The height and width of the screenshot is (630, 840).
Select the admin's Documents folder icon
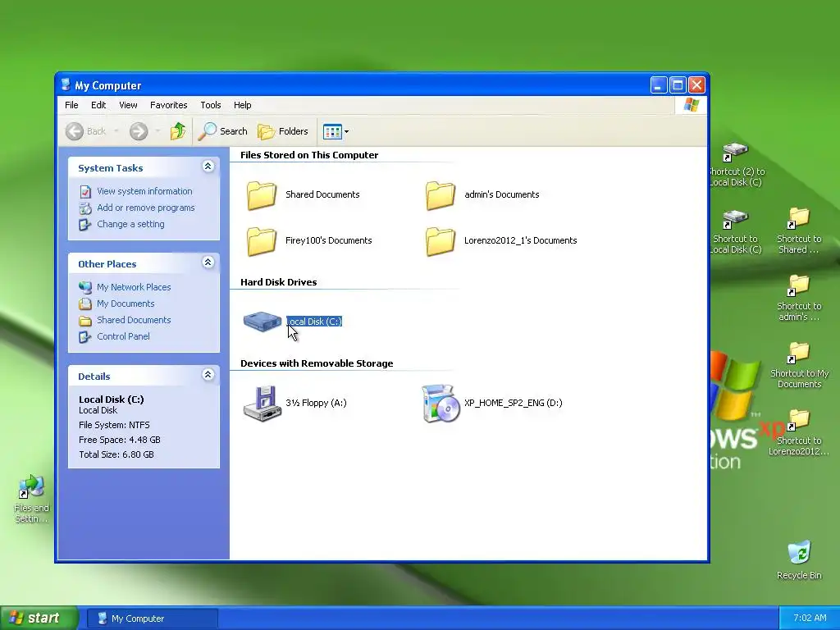[x=441, y=194]
